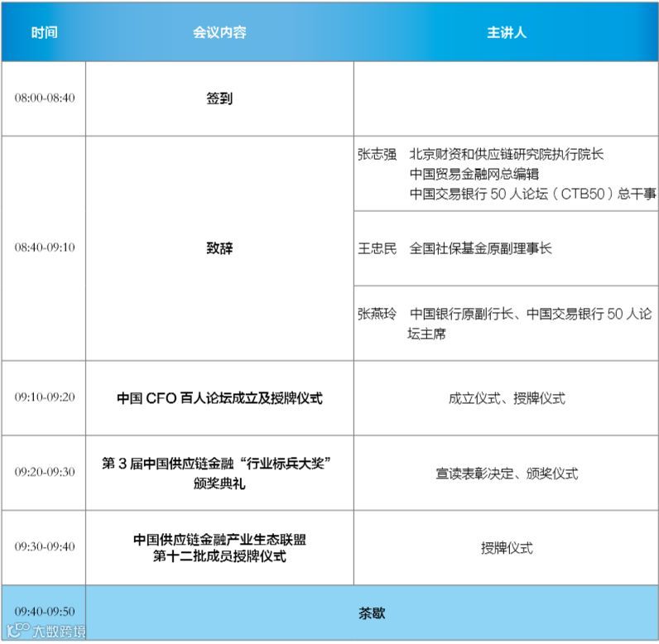The image size is (659, 644).
Task: Click the 茶歇 break row
Action: 372,613
